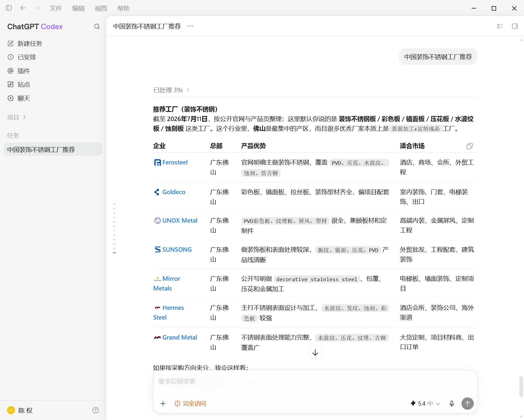This screenshot has width=524, height=420.
Task: Open the 视图 menu
Action: pyautogui.click(x=101, y=8)
